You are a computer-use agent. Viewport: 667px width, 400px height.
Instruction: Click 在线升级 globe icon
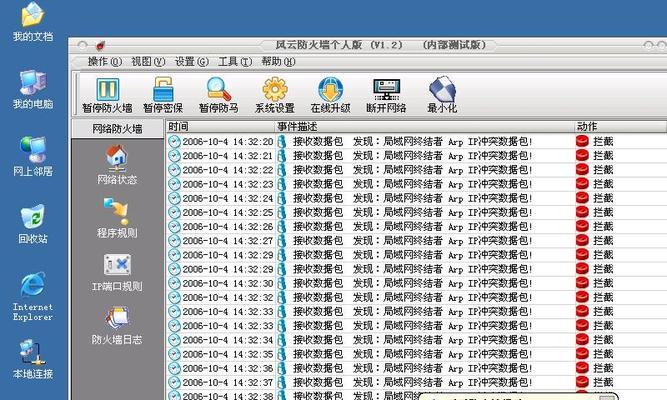coord(331,89)
